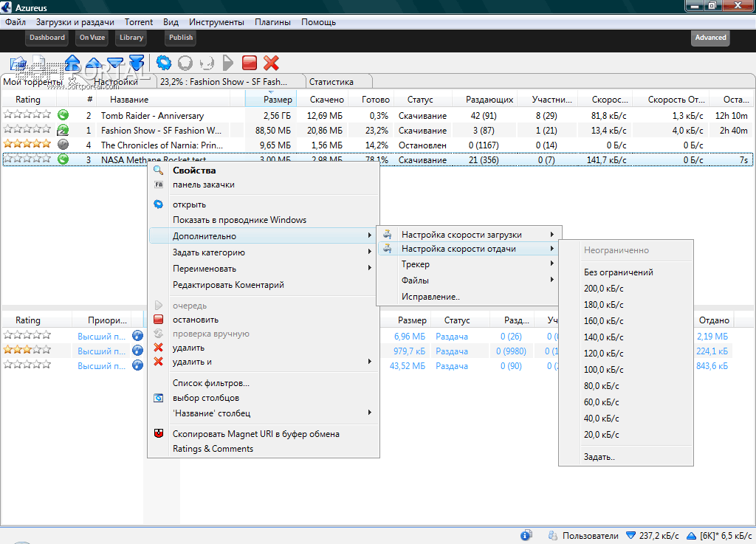Switch to the Статистика tab
The image size is (756, 544).
[x=331, y=81]
